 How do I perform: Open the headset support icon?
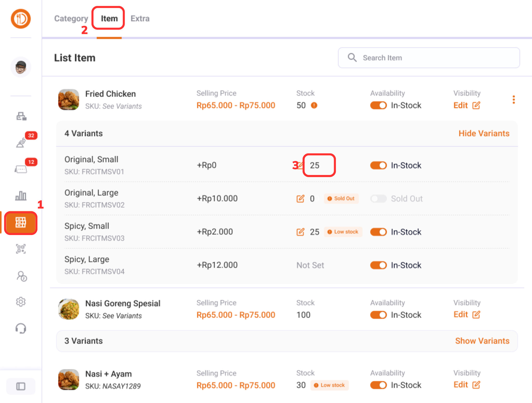click(21, 328)
